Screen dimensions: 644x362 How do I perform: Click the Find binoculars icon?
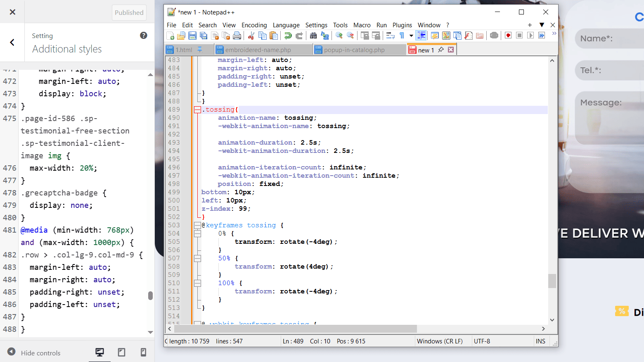(x=313, y=36)
